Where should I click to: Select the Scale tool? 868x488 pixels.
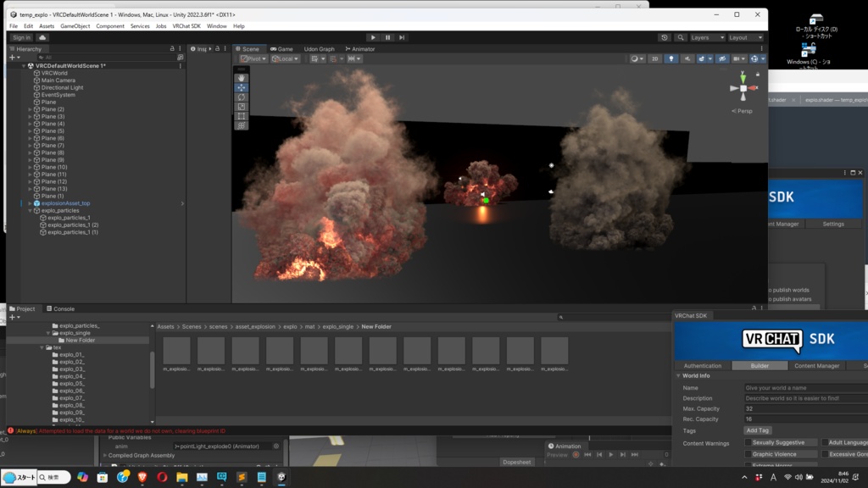[x=242, y=106]
